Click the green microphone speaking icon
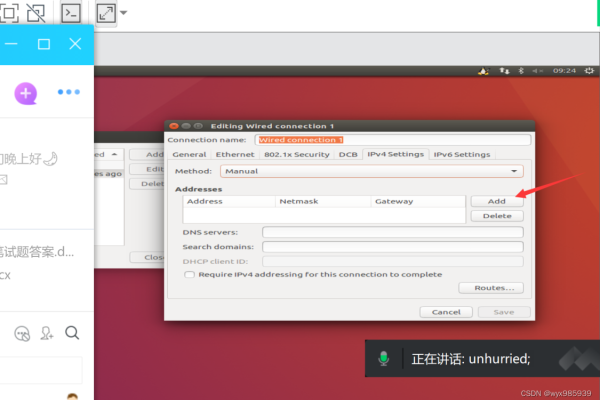The height and width of the screenshot is (400, 600). [x=382, y=358]
